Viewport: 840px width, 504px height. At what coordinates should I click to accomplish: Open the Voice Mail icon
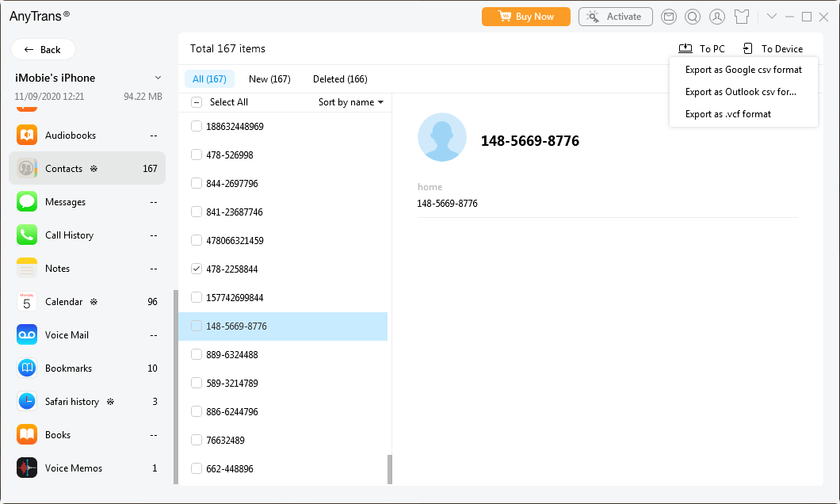point(27,334)
